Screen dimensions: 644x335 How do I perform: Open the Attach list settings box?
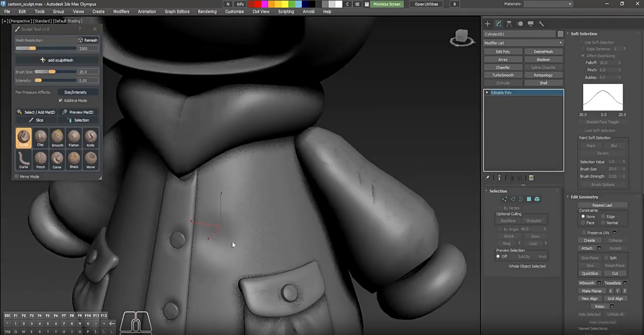point(600,248)
